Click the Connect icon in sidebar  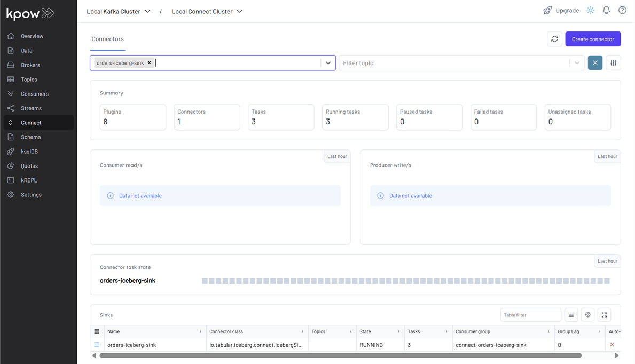[11, 123]
